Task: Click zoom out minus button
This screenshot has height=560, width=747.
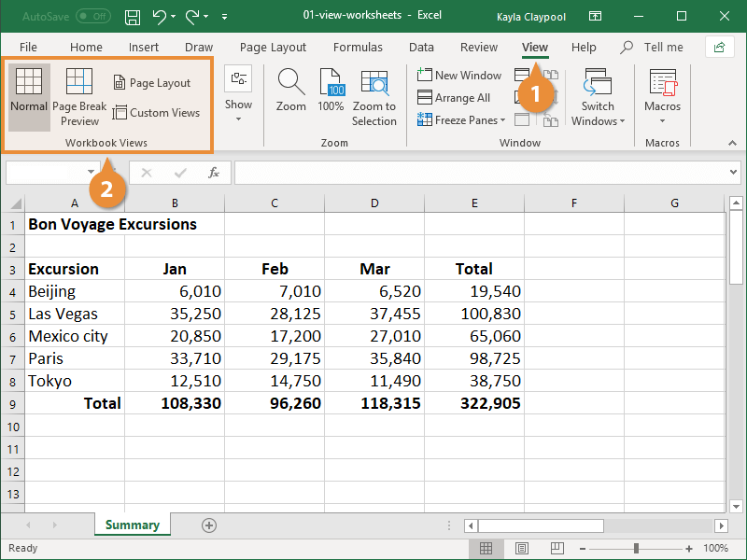Action: [582, 549]
